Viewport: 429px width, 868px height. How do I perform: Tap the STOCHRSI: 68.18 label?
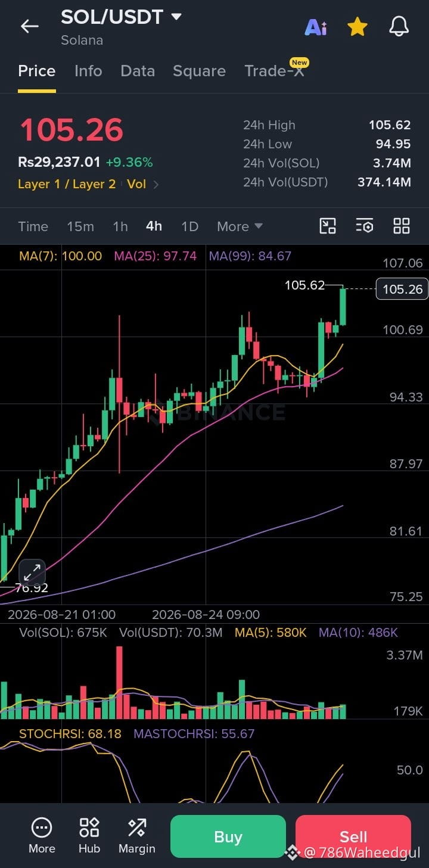[x=70, y=734]
